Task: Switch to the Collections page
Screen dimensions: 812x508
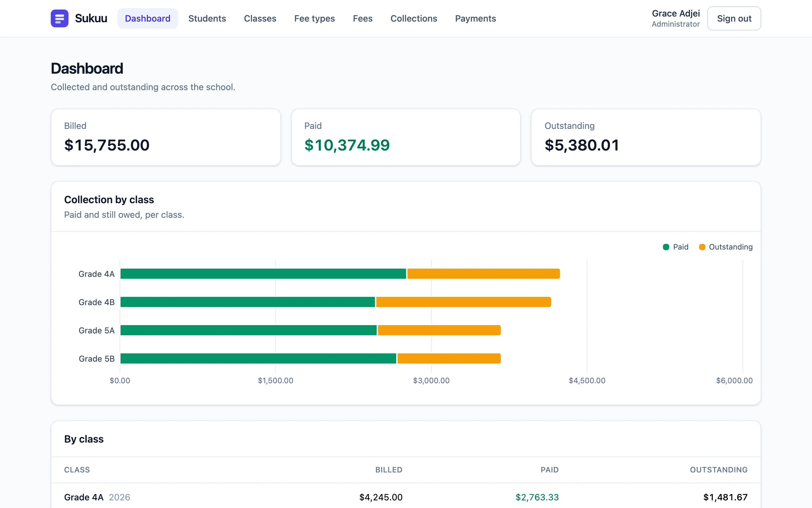Action: 414,18
